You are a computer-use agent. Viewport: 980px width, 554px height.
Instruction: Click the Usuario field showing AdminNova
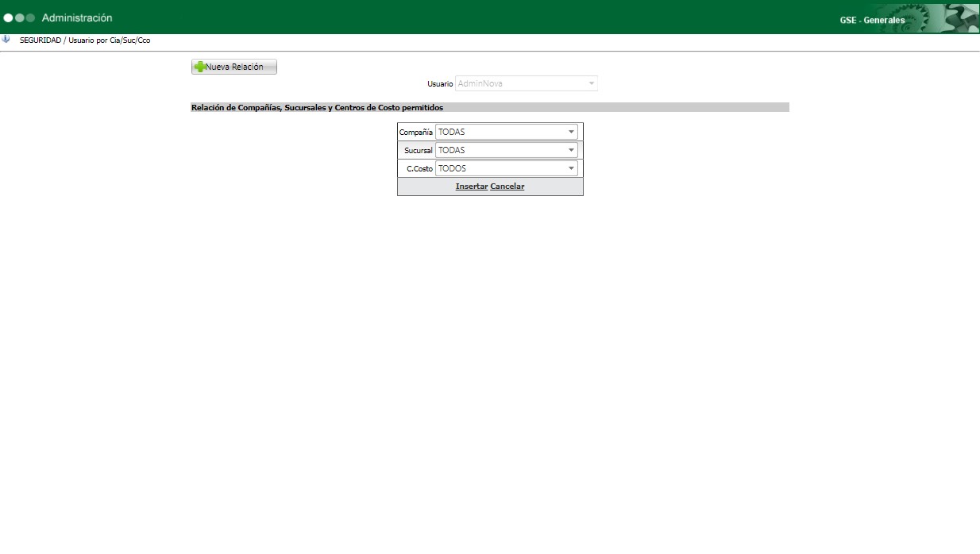(x=527, y=83)
